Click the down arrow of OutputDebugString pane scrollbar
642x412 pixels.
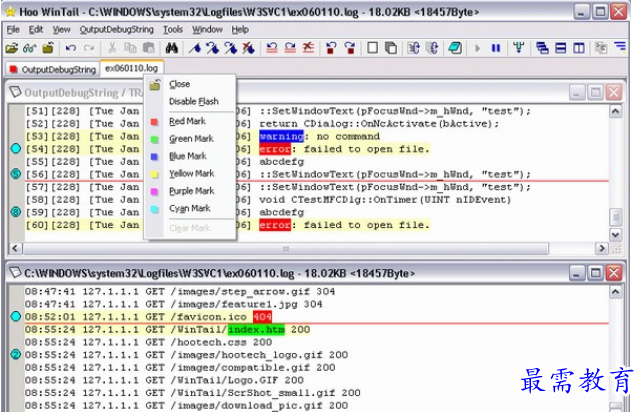point(615,235)
